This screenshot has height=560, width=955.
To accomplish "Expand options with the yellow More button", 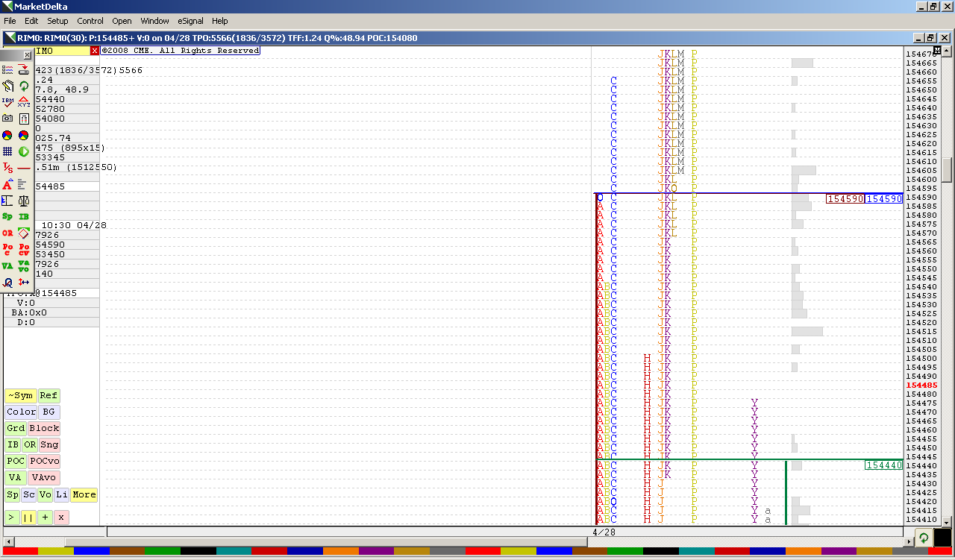I will pyautogui.click(x=84, y=495).
